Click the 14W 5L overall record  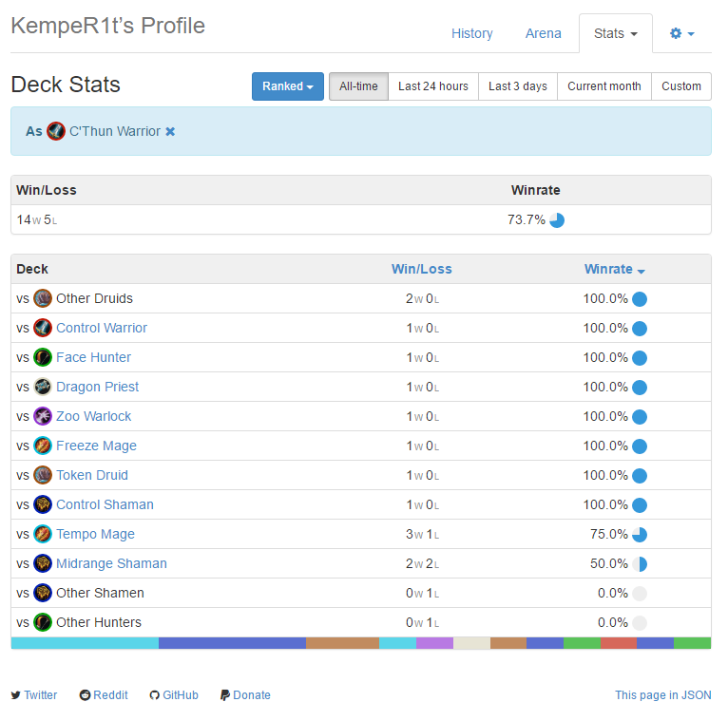click(x=37, y=220)
